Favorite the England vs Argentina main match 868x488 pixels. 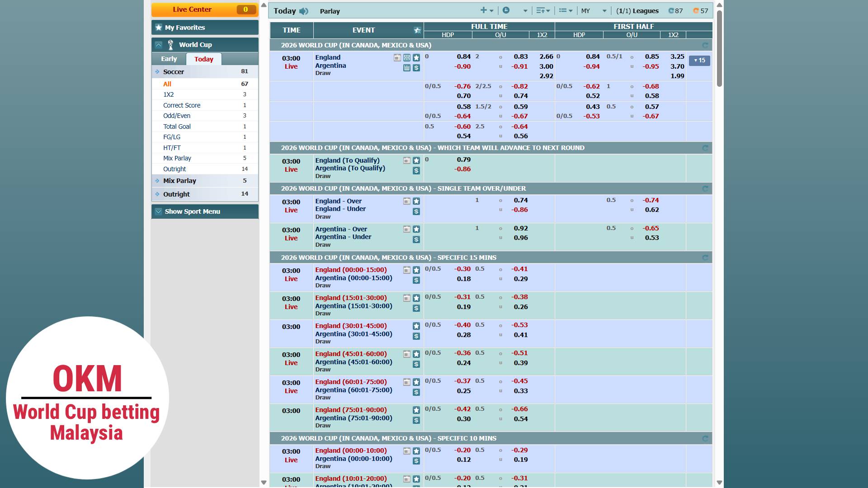tap(416, 57)
